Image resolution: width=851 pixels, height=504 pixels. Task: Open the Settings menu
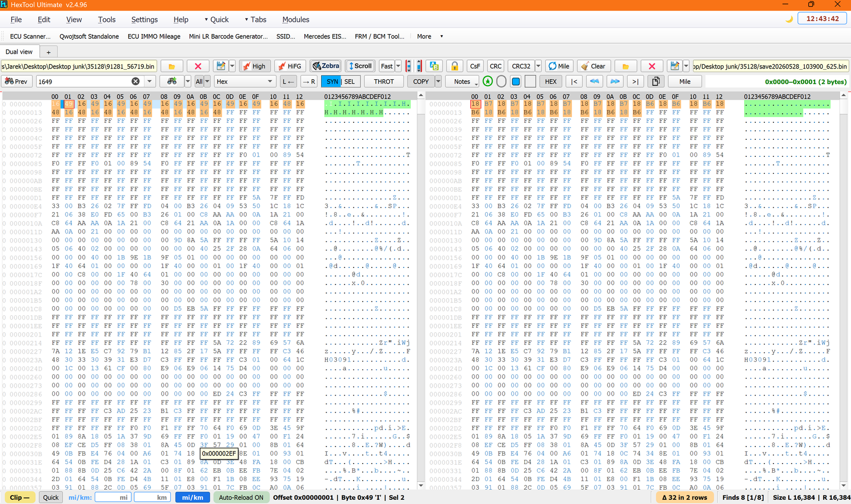(x=145, y=20)
